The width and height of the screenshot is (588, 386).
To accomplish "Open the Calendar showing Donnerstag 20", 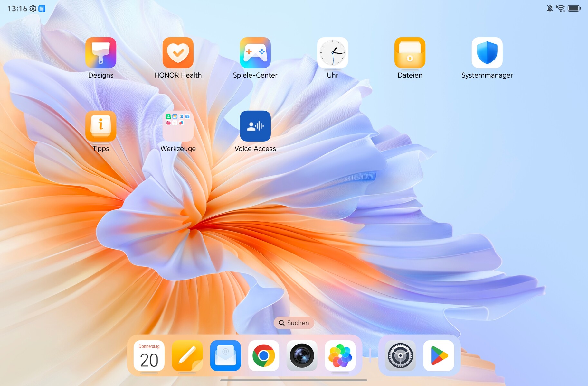I will (148, 356).
